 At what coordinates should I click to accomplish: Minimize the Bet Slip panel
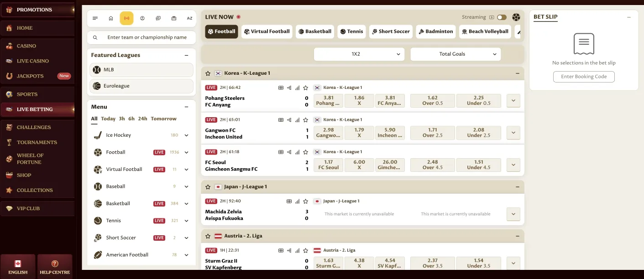click(629, 17)
